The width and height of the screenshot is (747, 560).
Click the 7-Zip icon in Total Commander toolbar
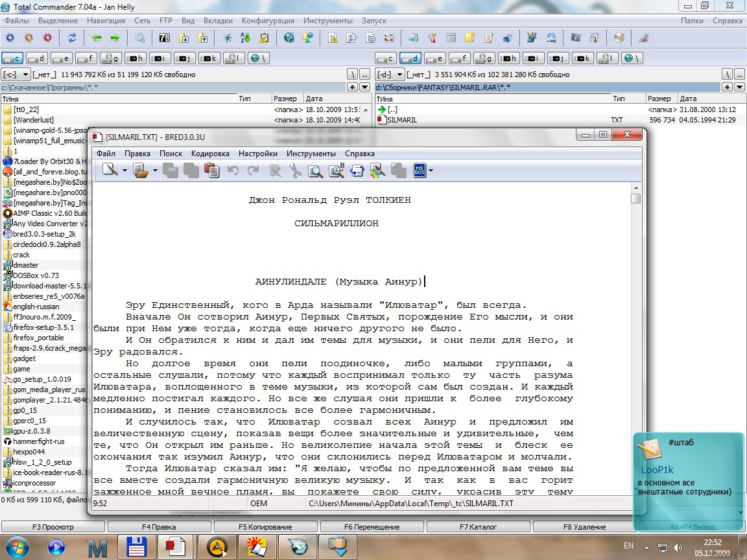click(164, 38)
